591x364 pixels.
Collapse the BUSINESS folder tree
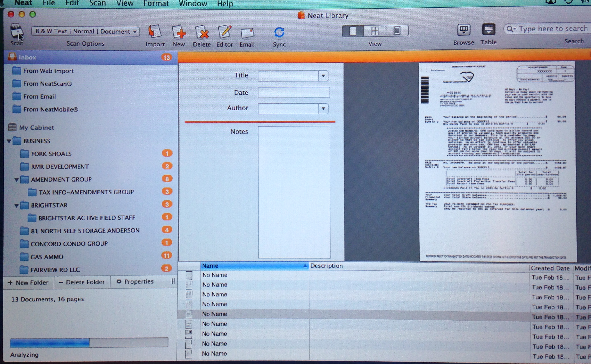pyautogui.click(x=9, y=141)
